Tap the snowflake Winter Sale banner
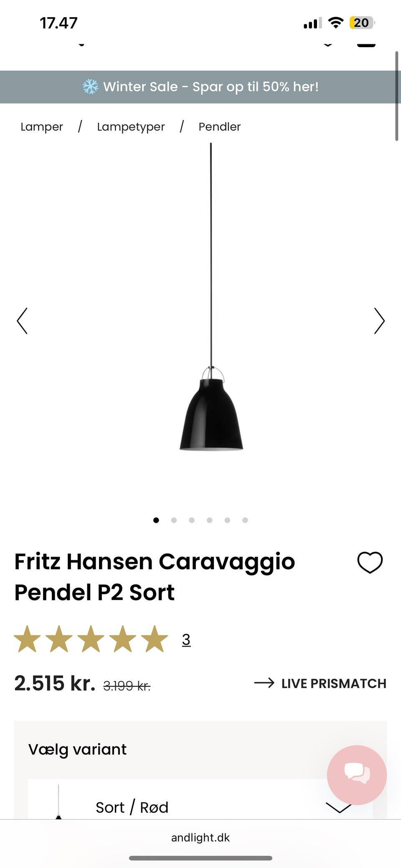Image resolution: width=401 pixels, height=868 pixels. click(200, 87)
